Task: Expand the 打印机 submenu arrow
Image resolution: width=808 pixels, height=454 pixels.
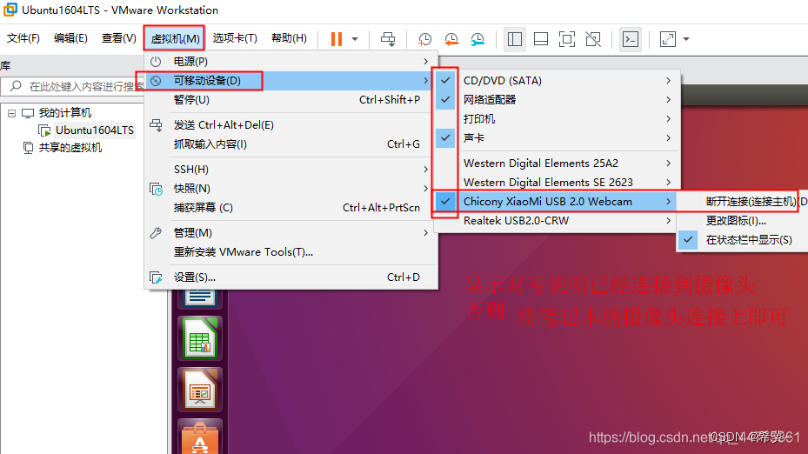Action: pos(668,119)
